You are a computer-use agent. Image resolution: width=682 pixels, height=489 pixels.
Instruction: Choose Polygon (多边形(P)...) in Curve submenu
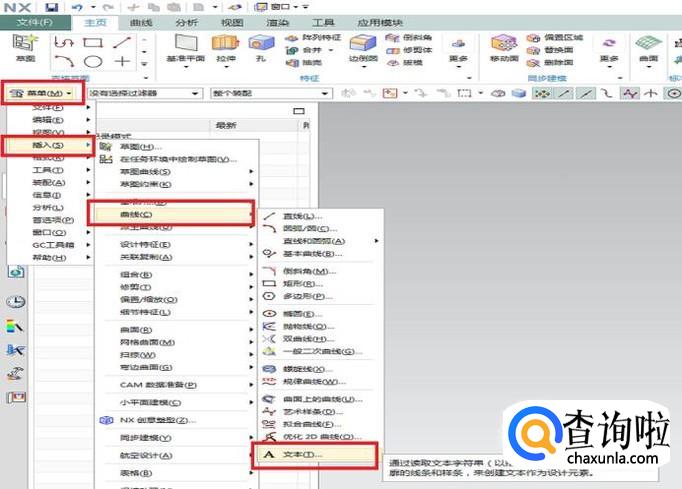point(321,297)
